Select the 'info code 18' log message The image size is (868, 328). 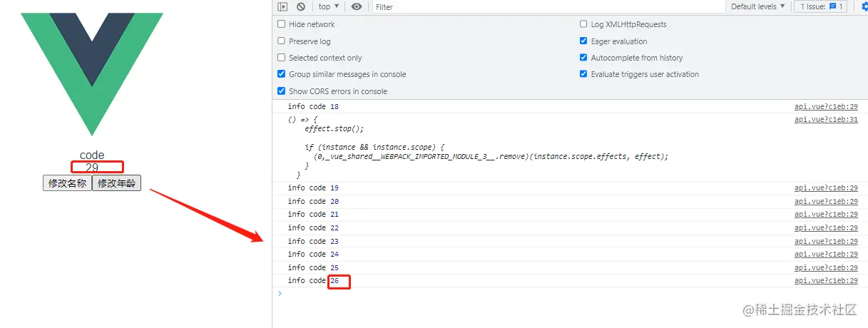click(313, 107)
